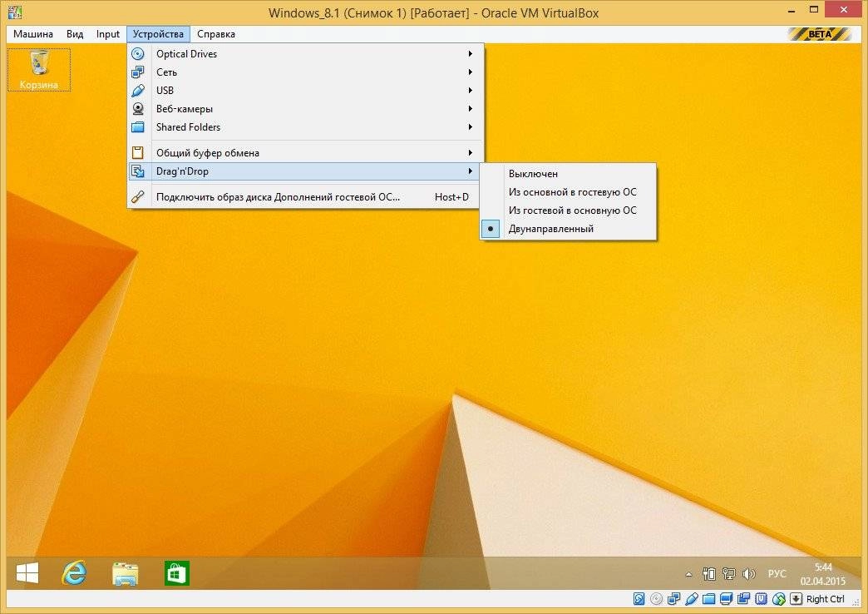Open the Вид menu
Screen dimensions: 868x614
pyautogui.click(x=75, y=34)
